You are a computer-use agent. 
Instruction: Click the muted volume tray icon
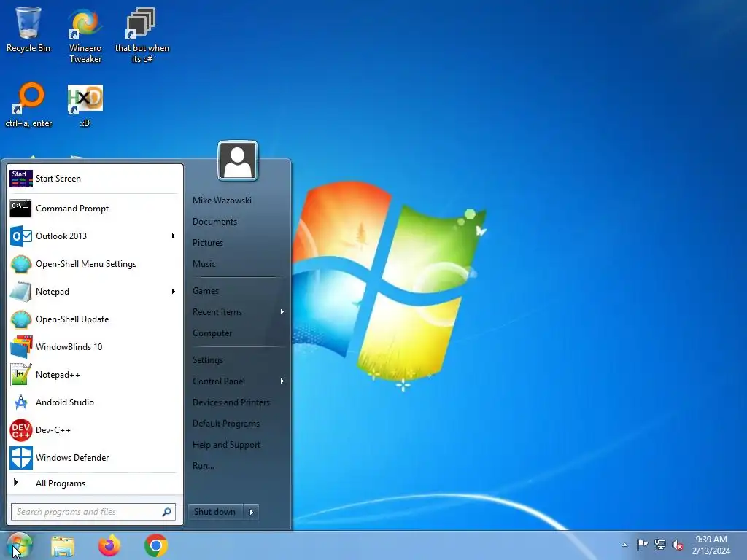coord(677,545)
